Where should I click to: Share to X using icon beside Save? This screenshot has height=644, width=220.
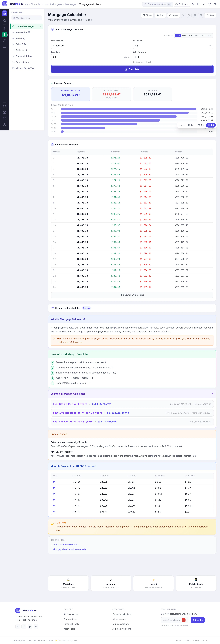[183, 15]
